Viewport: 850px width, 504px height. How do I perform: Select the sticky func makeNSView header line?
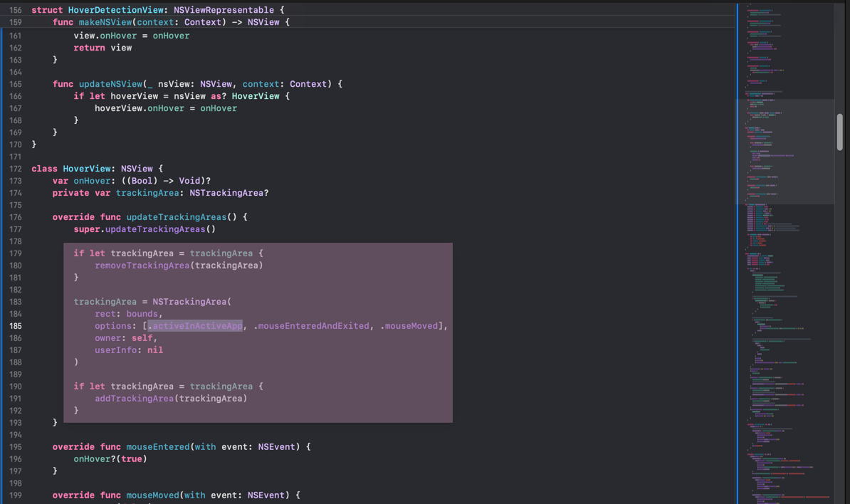(171, 22)
